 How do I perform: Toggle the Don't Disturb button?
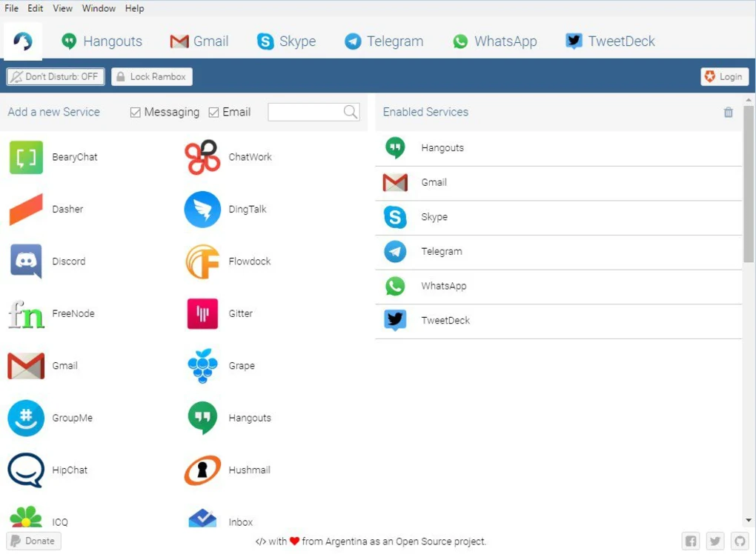coord(56,76)
